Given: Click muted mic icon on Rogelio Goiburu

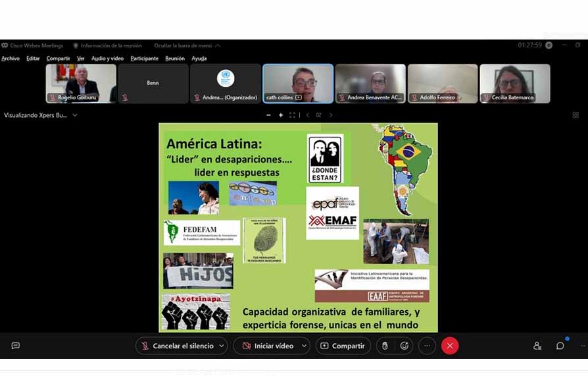Looking at the screenshot, I should (x=53, y=97).
